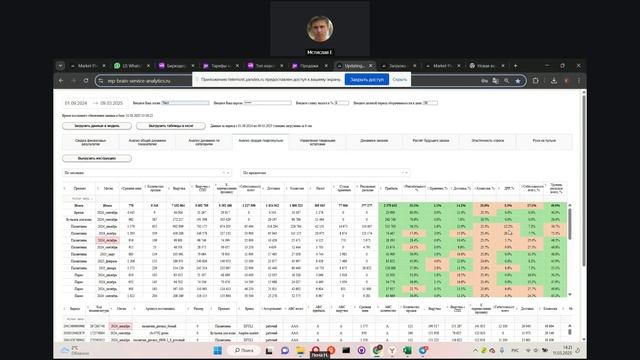Open the date range picker field
Viewport: 640px width, 360px height.
click(94, 103)
